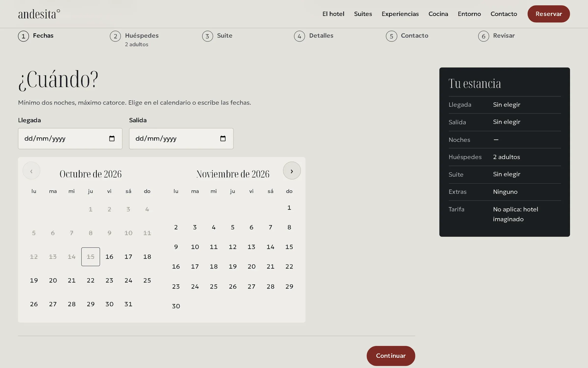Select October 26 in the calendar
588x368 pixels.
point(34,304)
